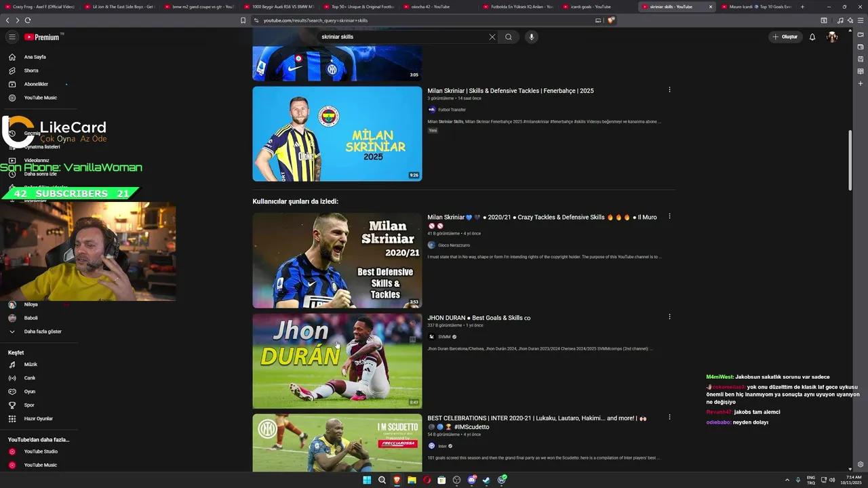Show hidden system tray icons chevron
The width and height of the screenshot is (868, 488).
coord(787,480)
